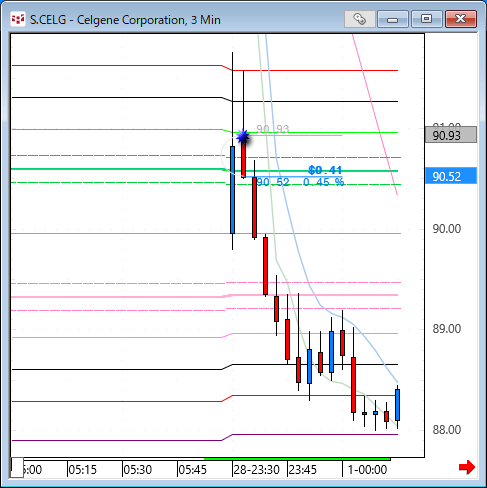Minimize the S.CELG chart window
The width and height of the screenshot is (487, 488).
tap(392, 19)
